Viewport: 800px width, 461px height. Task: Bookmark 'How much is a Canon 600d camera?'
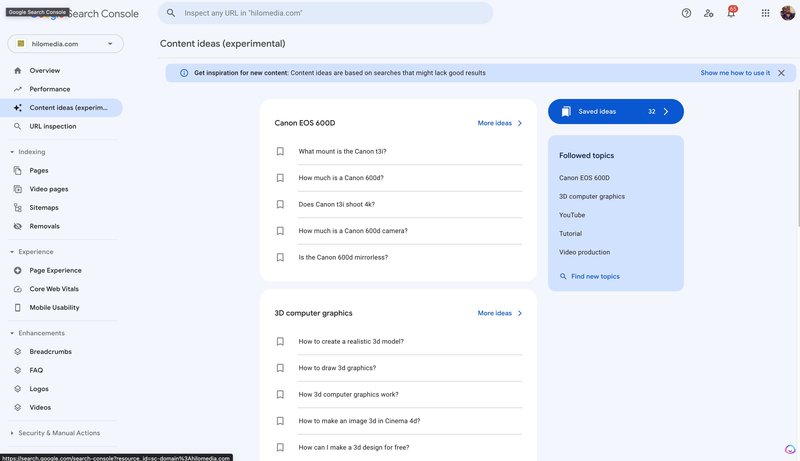(280, 231)
